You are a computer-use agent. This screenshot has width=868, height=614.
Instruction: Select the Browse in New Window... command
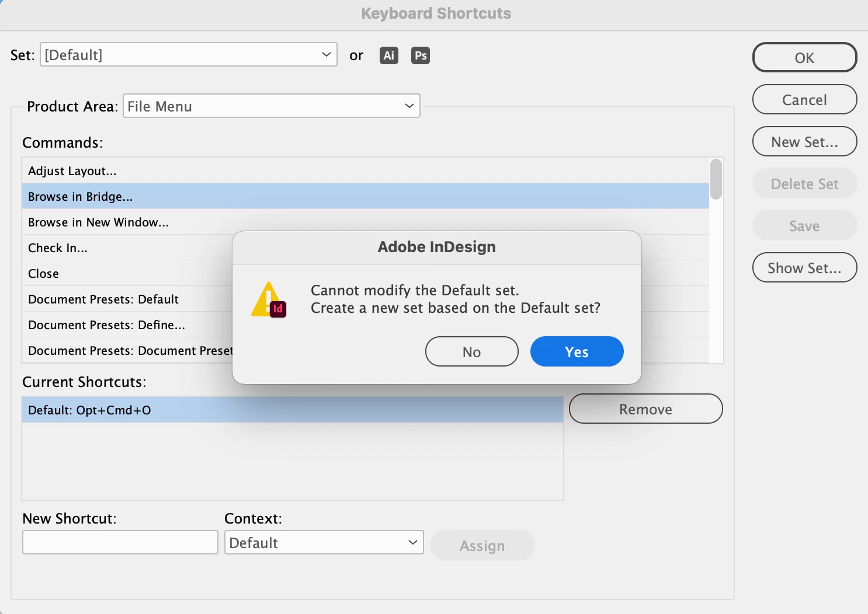pos(366,222)
